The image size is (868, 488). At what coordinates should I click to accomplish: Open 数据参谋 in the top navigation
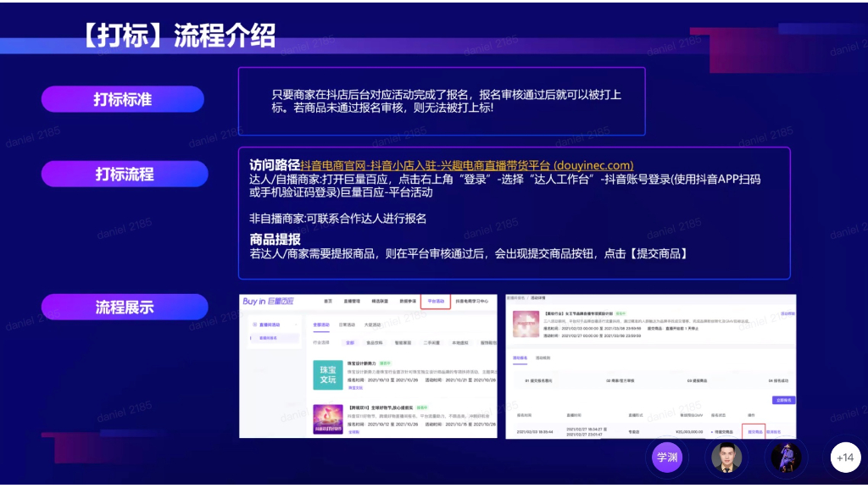(x=408, y=301)
